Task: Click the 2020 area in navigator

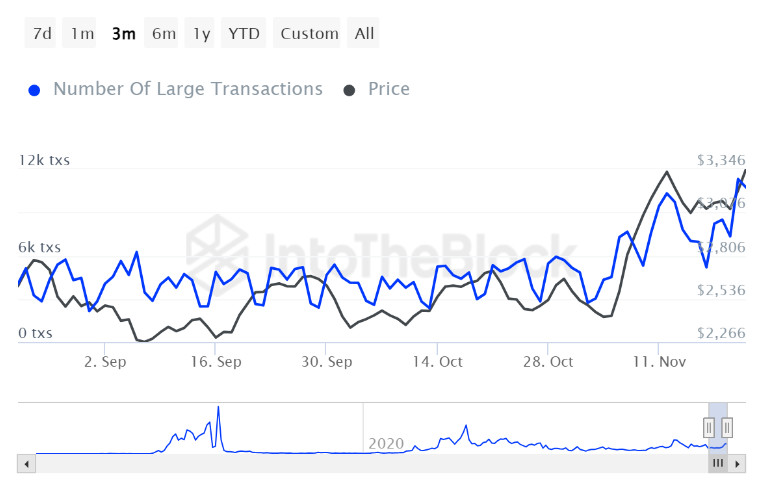Action: pyautogui.click(x=386, y=443)
